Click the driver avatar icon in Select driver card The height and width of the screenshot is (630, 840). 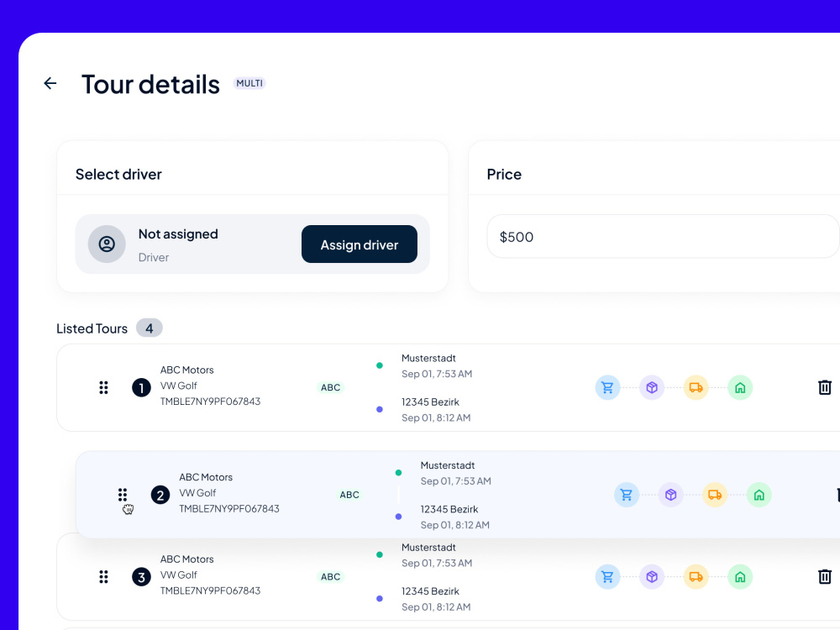(x=107, y=244)
